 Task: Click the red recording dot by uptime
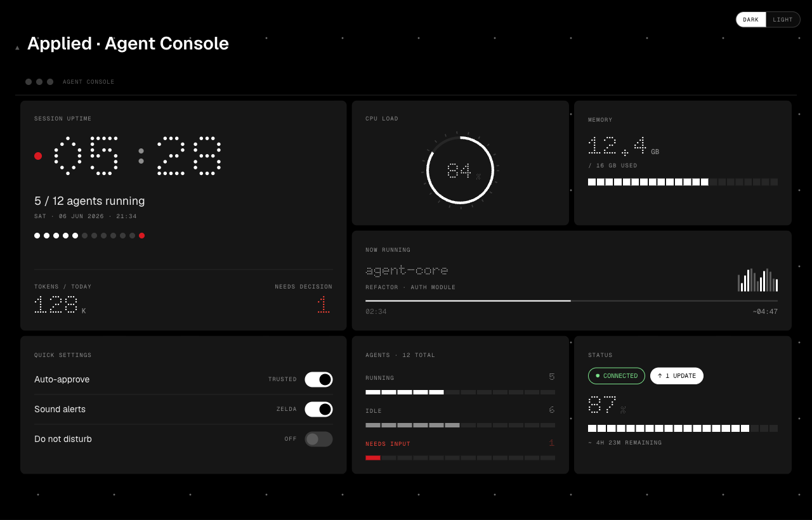38,156
